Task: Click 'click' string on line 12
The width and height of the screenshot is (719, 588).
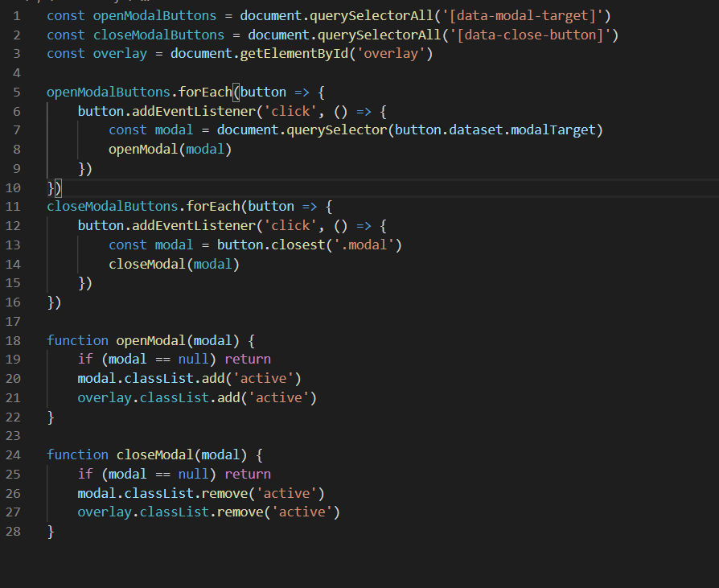Action: tap(290, 226)
